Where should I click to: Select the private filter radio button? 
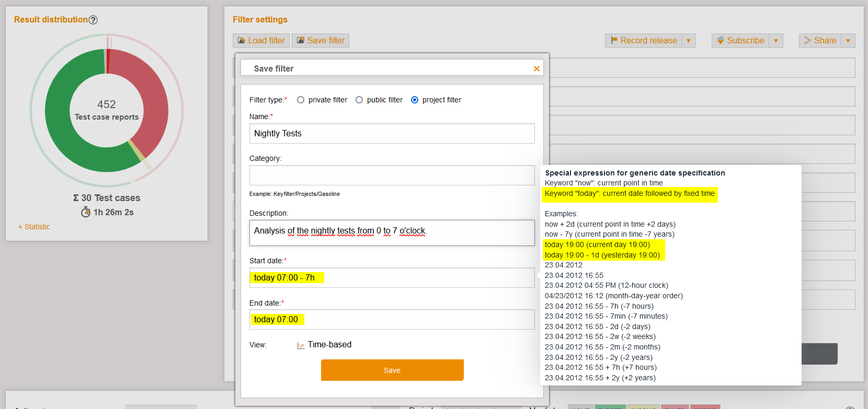(x=301, y=100)
